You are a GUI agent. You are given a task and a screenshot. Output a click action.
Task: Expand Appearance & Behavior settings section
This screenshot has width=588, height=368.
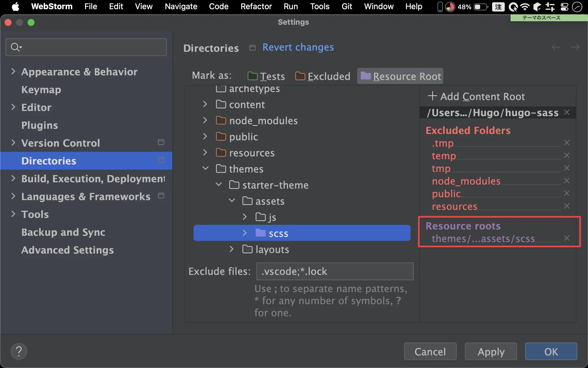coord(13,72)
